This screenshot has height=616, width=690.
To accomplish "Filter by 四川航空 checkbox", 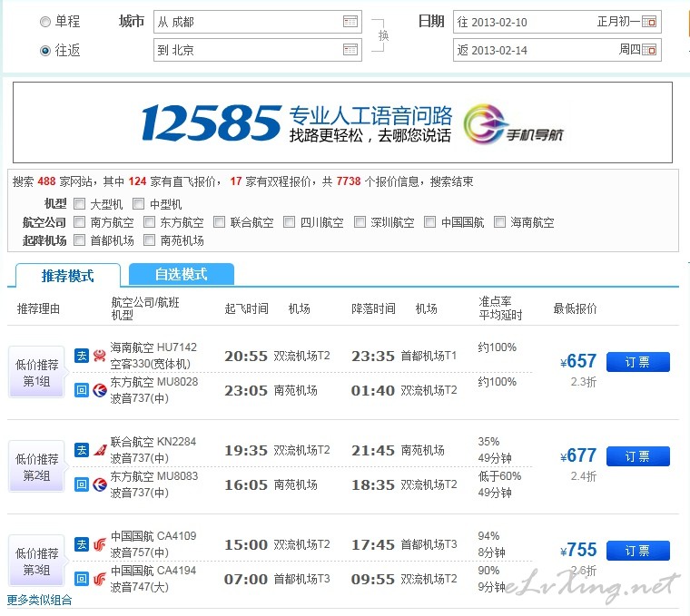I will coord(289,222).
